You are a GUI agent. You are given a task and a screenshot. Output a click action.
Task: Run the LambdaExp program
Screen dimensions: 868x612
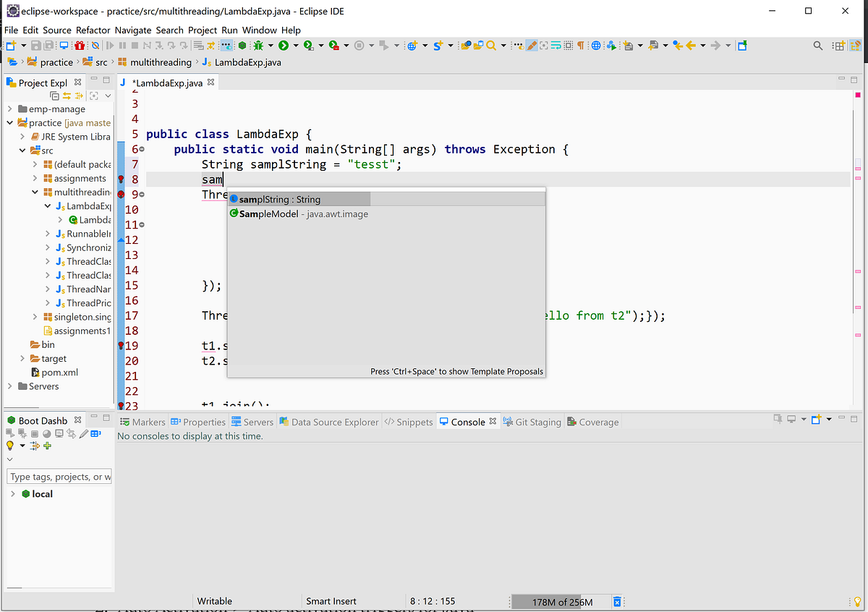[284, 45]
